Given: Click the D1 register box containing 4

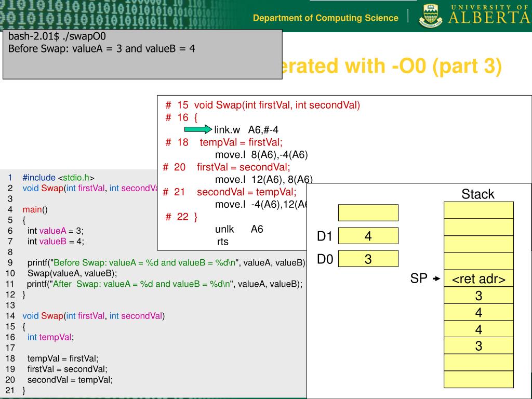Looking at the screenshot, I should pyautogui.click(x=368, y=236).
